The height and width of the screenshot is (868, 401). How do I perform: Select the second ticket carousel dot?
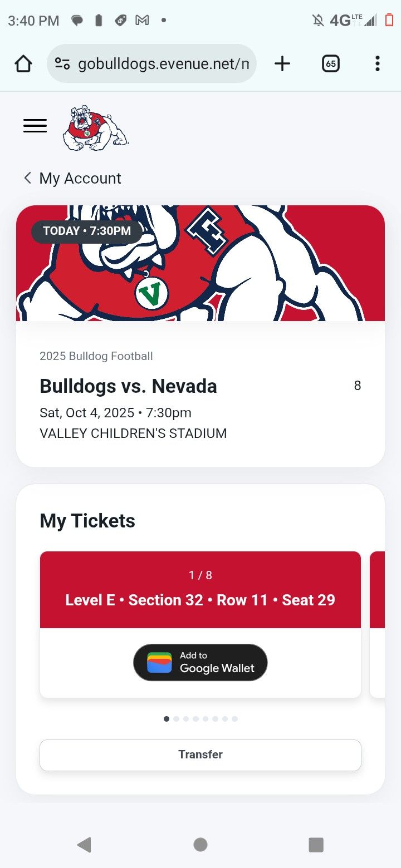click(177, 719)
